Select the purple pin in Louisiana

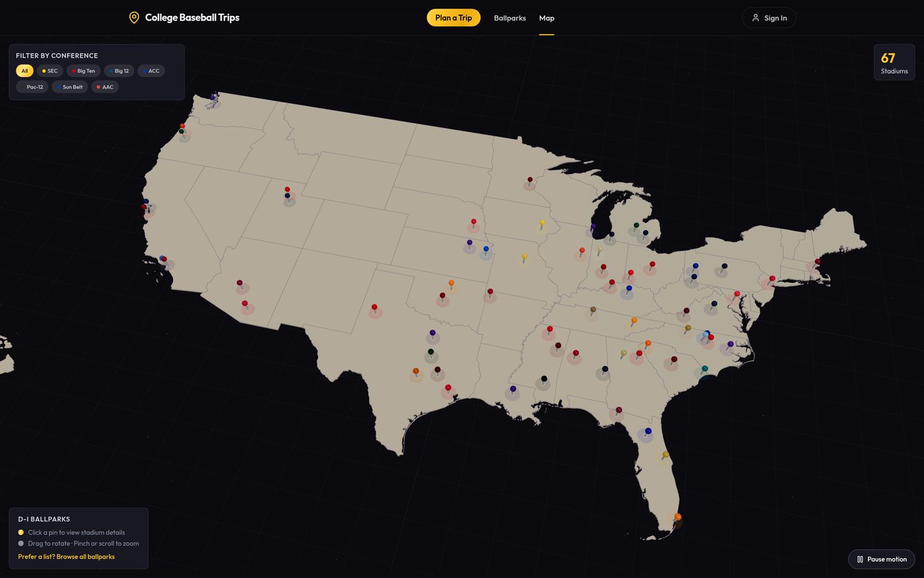click(513, 389)
